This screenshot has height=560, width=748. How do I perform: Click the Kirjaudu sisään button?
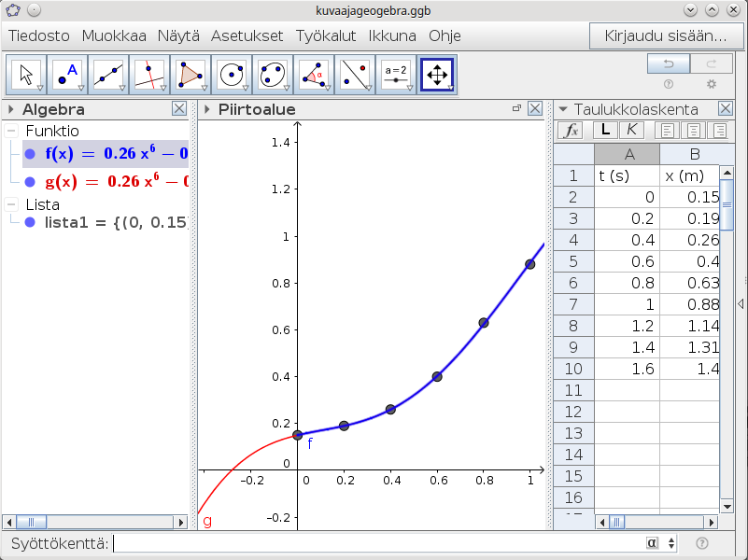click(x=666, y=36)
